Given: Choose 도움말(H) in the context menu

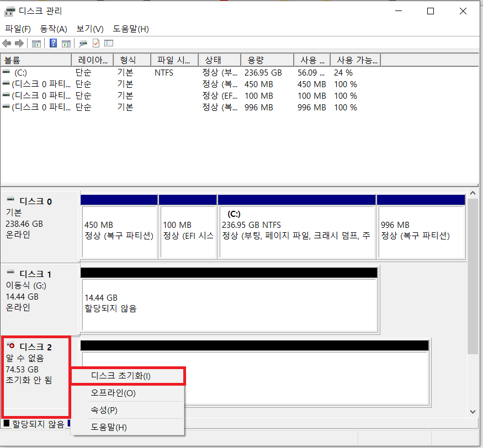Looking at the screenshot, I should pyautogui.click(x=128, y=428).
